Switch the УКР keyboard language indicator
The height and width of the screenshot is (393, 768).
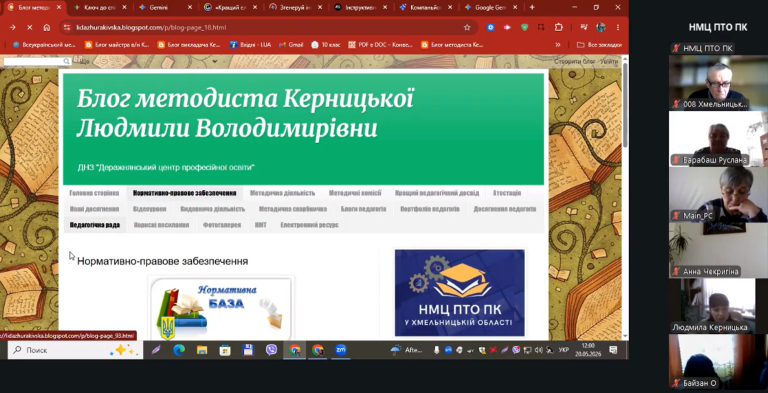(564, 350)
